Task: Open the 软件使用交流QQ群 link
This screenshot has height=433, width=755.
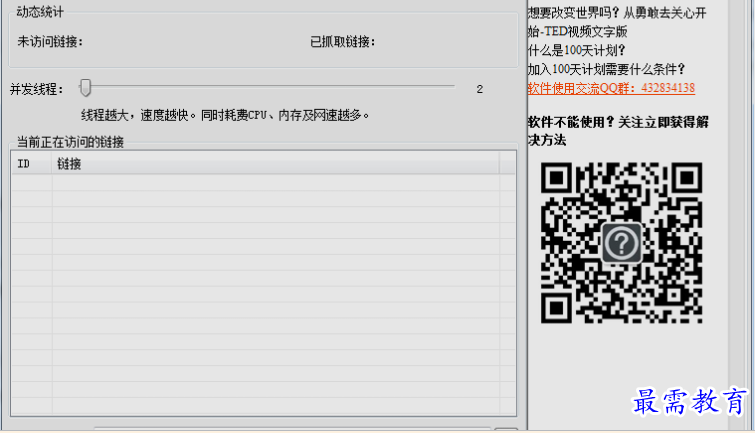Action: tap(611, 88)
